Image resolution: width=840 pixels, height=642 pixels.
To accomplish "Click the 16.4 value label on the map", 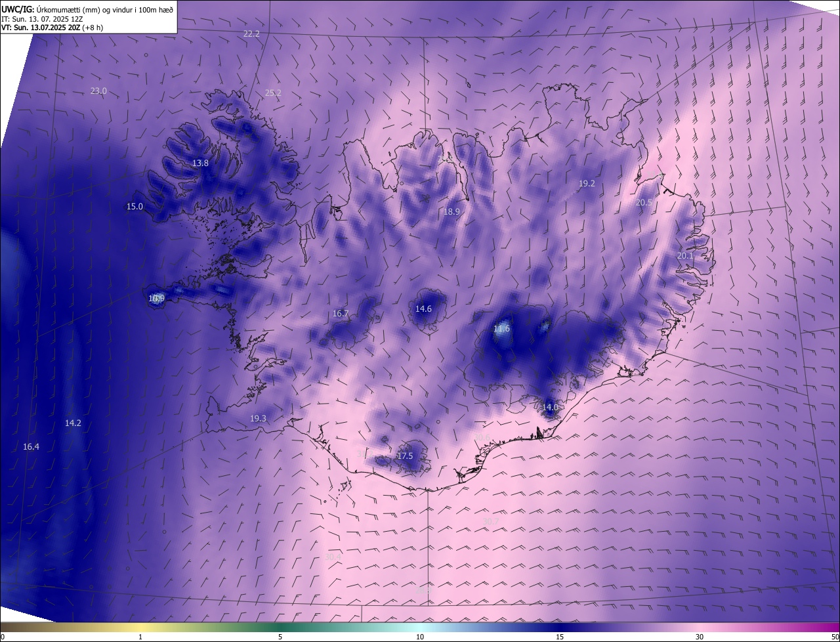I will pos(31,447).
